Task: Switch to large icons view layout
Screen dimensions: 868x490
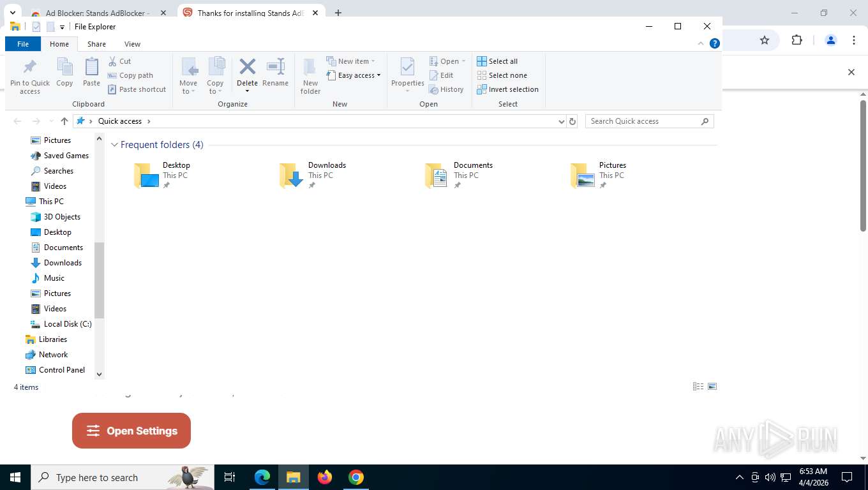Action: pyautogui.click(x=712, y=387)
